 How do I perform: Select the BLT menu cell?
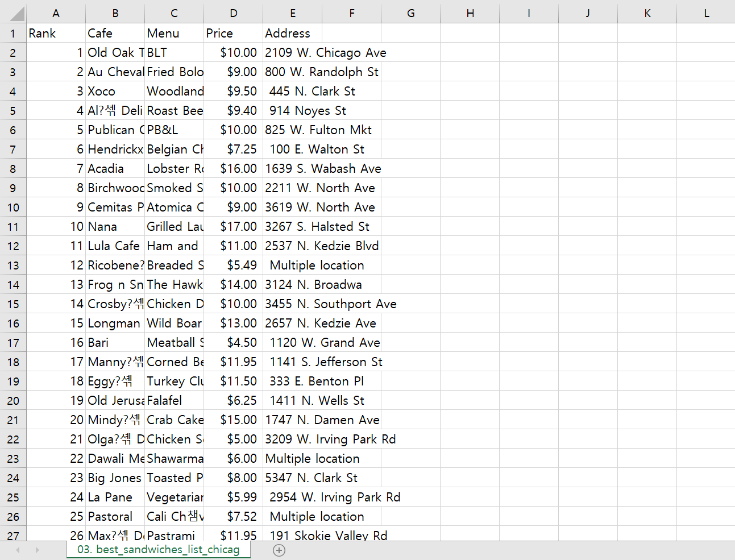[x=174, y=52]
